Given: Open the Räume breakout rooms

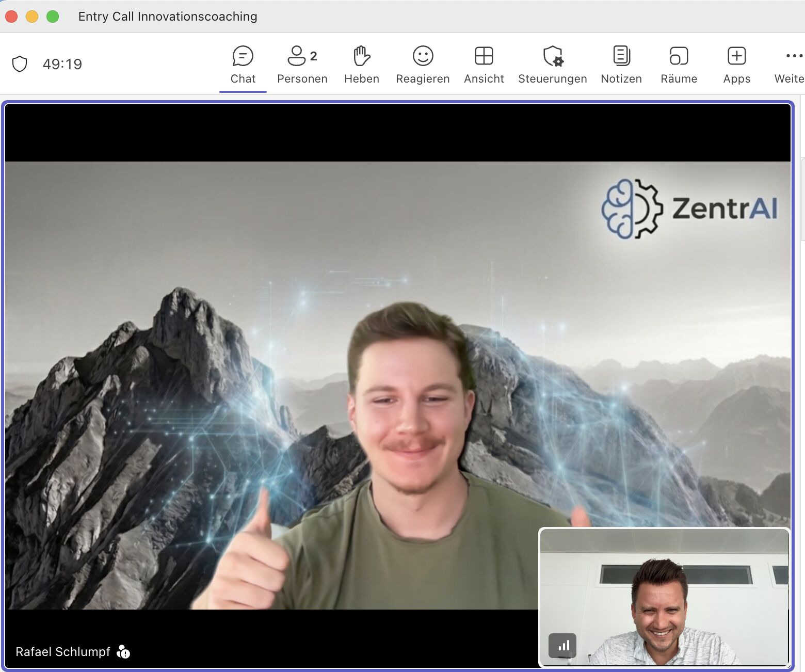Looking at the screenshot, I should pos(679,65).
